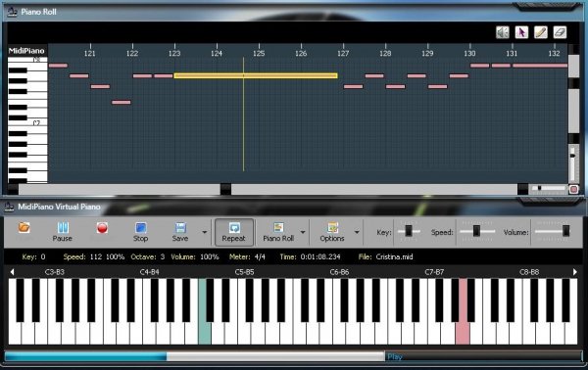Shift keyboard octaves right with the arrow

pos(575,272)
